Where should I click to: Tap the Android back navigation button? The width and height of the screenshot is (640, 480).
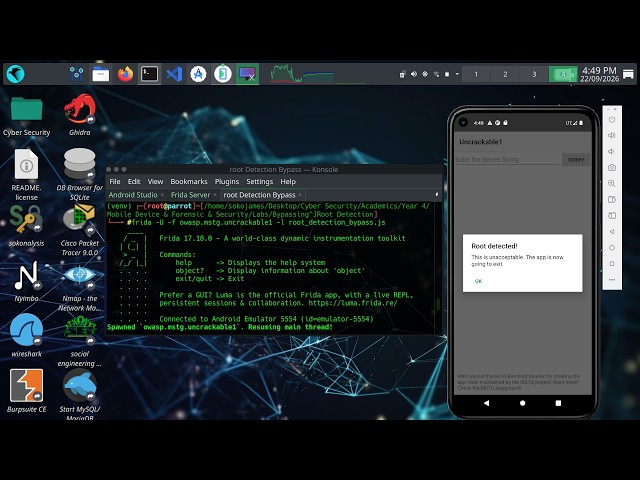click(x=486, y=403)
